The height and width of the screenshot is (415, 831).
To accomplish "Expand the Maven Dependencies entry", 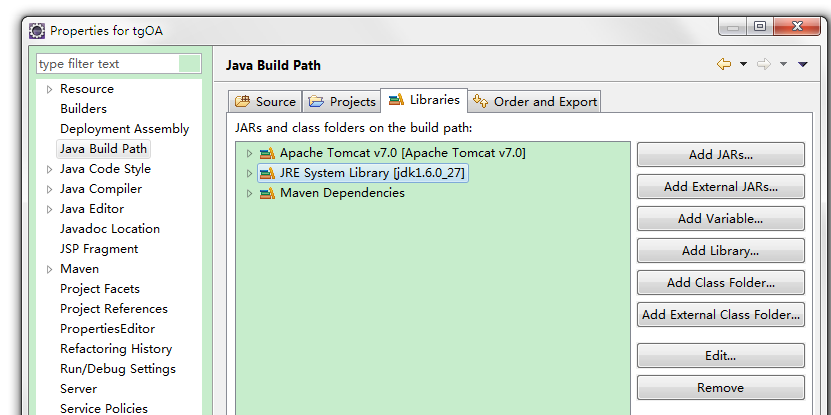I will 249,193.
